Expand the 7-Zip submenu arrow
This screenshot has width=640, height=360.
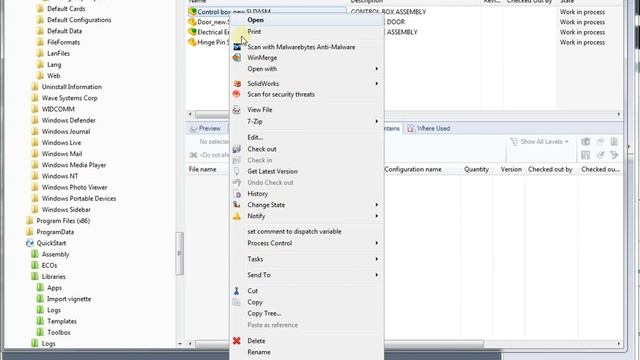pos(377,121)
